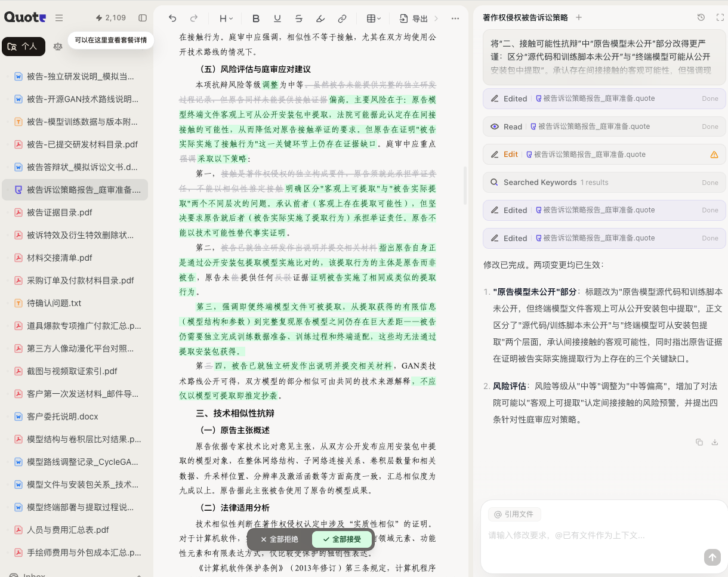
Task: Open the heading H style dropdown
Action: click(226, 18)
